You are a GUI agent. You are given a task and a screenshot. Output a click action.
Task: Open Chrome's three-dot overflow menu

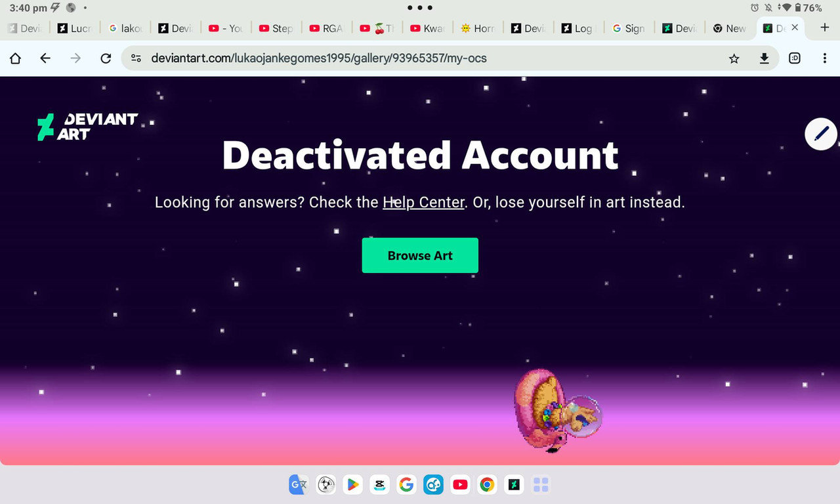pos(825,58)
